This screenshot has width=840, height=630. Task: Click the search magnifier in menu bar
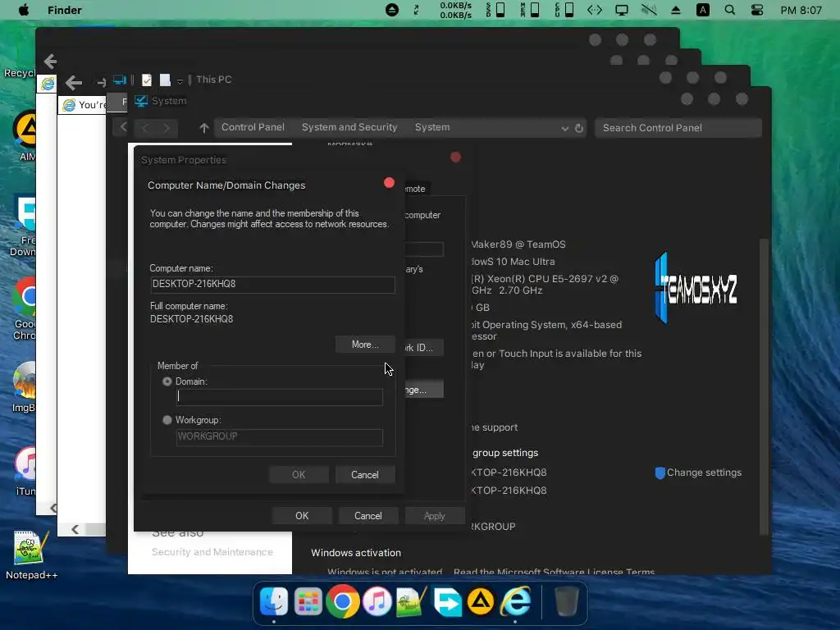tap(729, 10)
